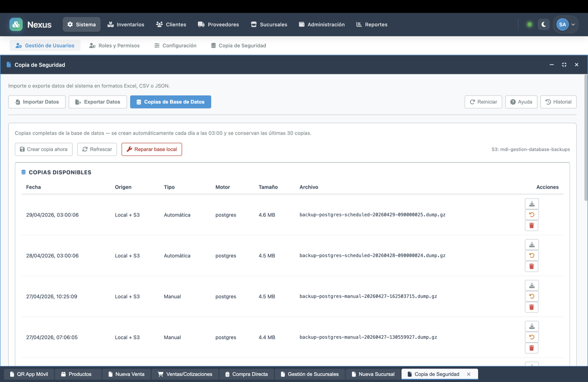This screenshot has width=588, height=382.
Task: Download the 27/04/2026 10:25:09 manual backup
Action: (x=531, y=286)
